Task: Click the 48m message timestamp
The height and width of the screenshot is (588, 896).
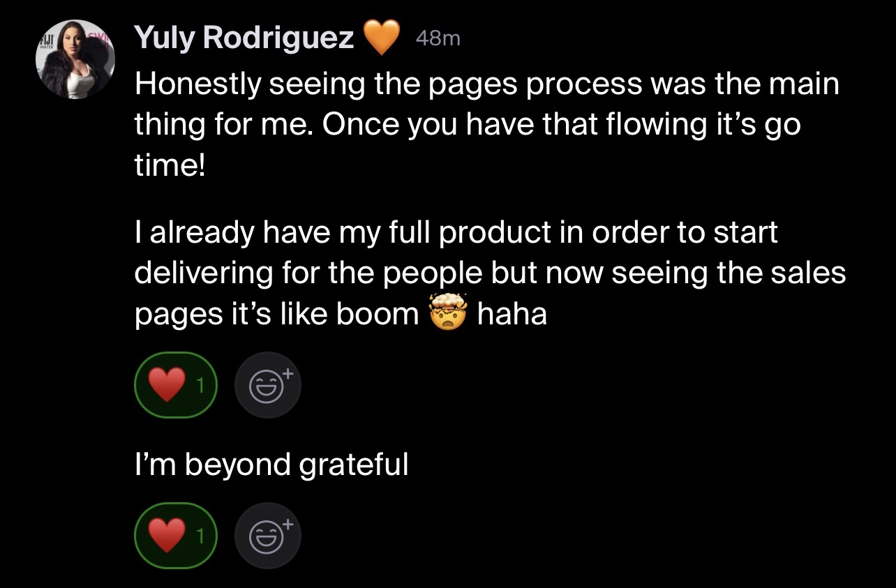Action: pos(438,39)
